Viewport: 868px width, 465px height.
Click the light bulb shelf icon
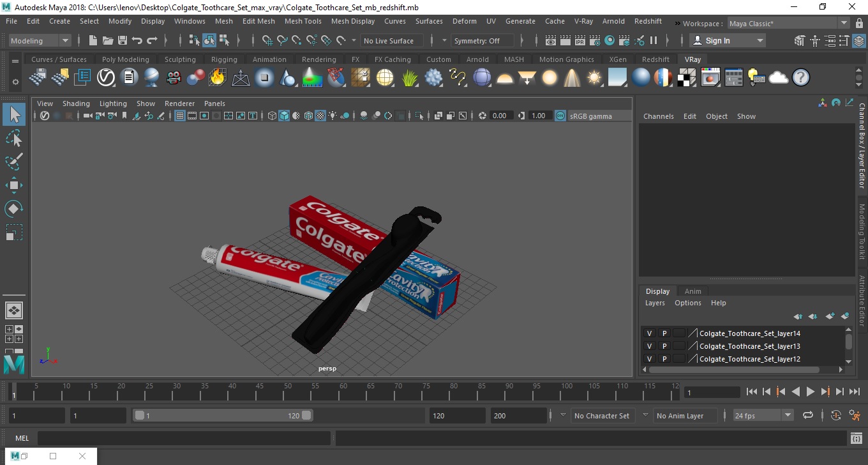pyautogui.click(x=756, y=78)
